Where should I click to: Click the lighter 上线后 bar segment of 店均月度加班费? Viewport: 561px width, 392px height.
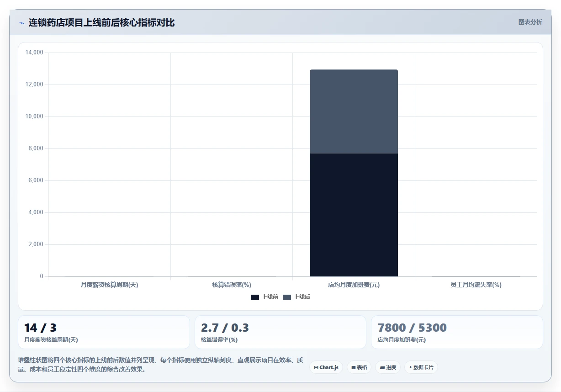click(x=354, y=111)
